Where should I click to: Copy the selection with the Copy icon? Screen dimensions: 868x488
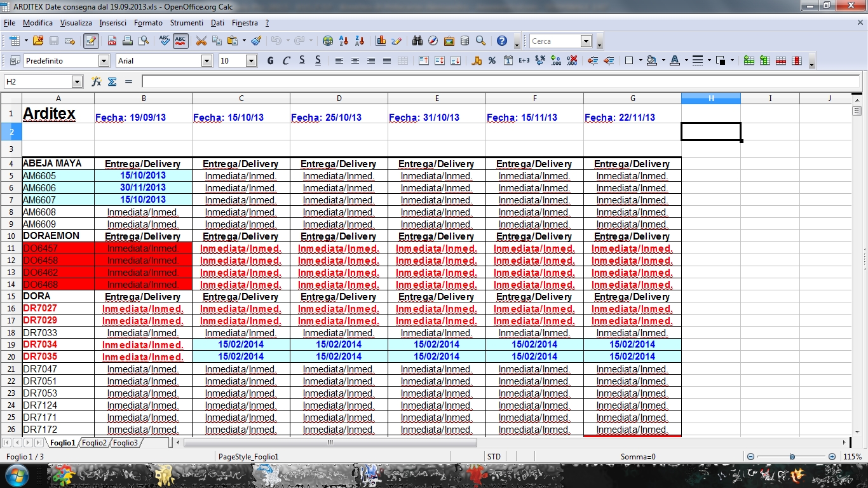tap(217, 41)
